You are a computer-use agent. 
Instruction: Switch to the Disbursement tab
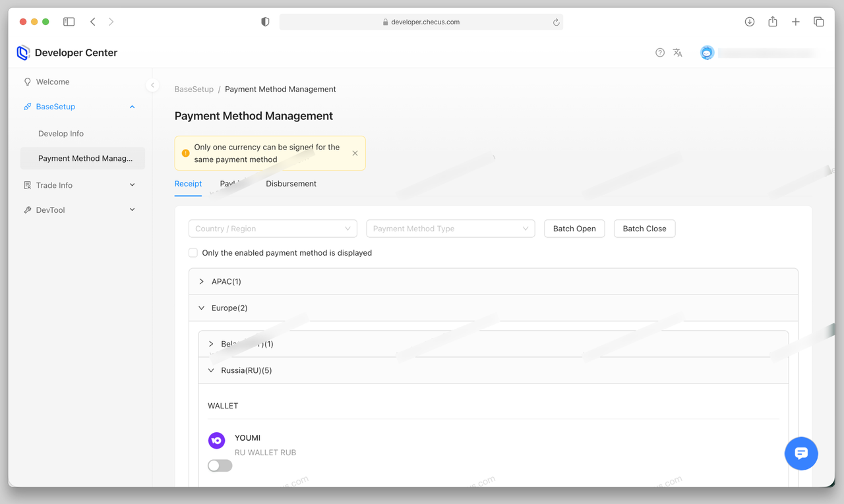[291, 184]
